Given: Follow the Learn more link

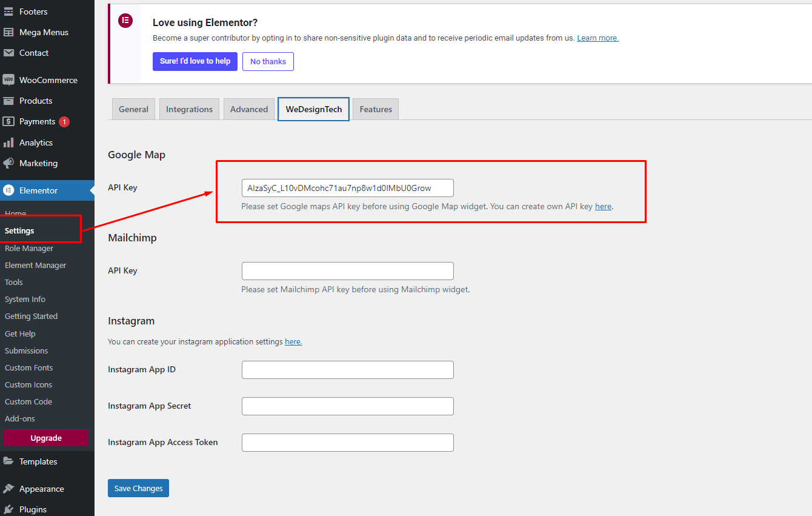Looking at the screenshot, I should pyautogui.click(x=597, y=38).
